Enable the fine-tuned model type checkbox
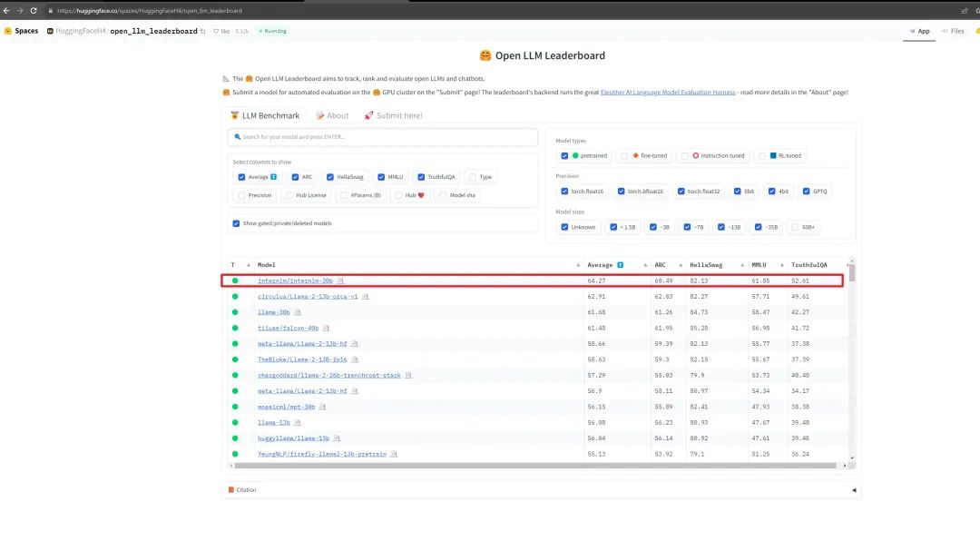The image size is (980, 551). click(x=624, y=156)
